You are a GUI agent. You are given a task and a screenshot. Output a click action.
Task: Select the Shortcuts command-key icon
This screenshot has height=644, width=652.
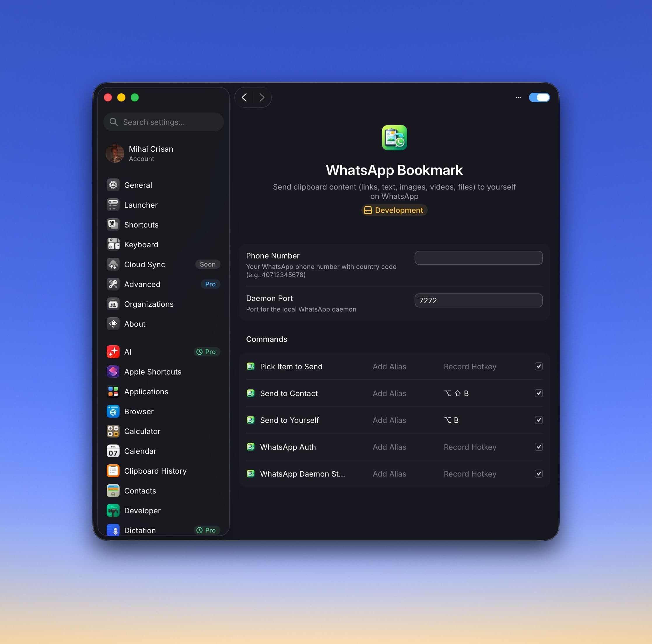coord(113,225)
